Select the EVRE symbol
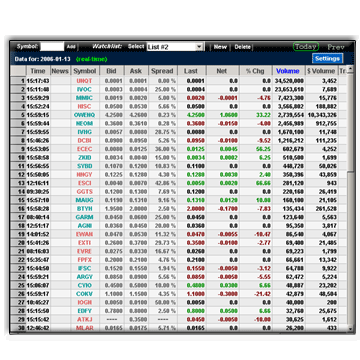This screenshot has height=360, width=360. coord(84,251)
